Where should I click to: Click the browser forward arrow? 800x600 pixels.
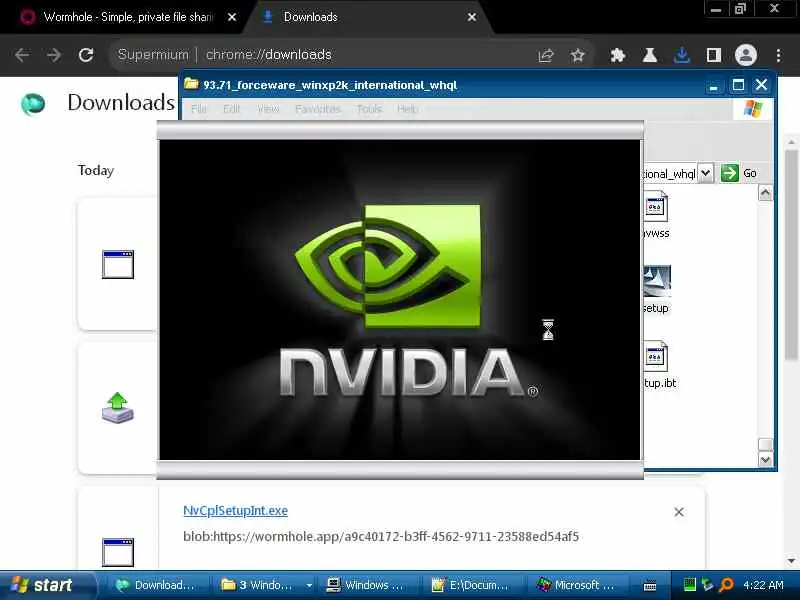tap(54, 55)
